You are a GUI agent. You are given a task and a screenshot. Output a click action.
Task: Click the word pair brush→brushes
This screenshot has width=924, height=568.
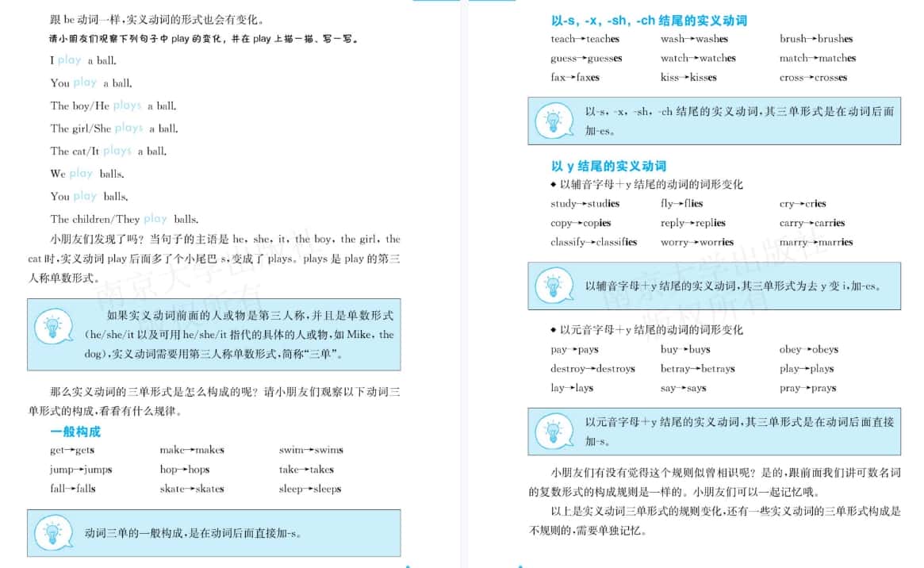click(x=816, y=39)
